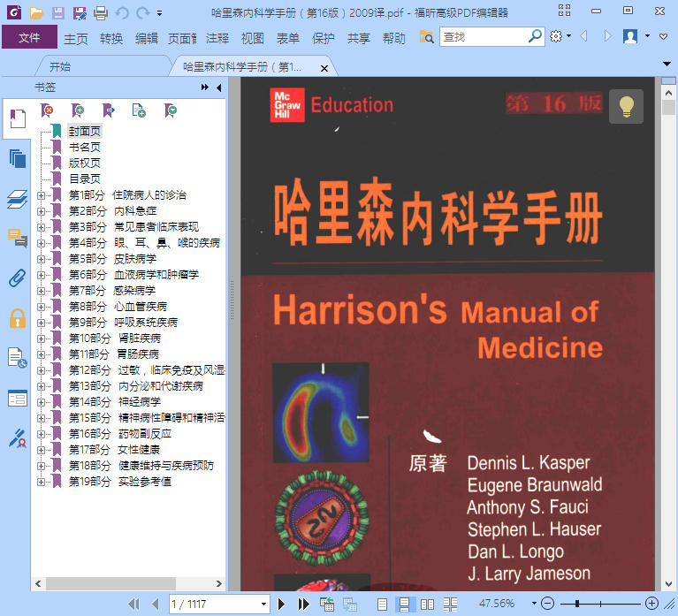678x616 pixels.
Task: Add new bookmark icon in the bookmarks toolbar
Action: click(x=78, y=110)
